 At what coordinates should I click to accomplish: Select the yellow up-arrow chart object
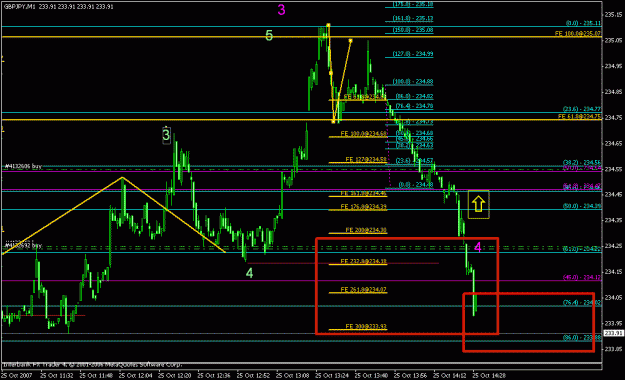tap(478, 204)
